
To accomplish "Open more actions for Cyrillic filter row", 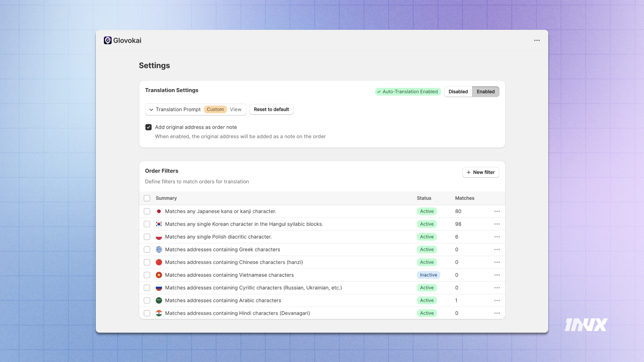I will [497, 288].
